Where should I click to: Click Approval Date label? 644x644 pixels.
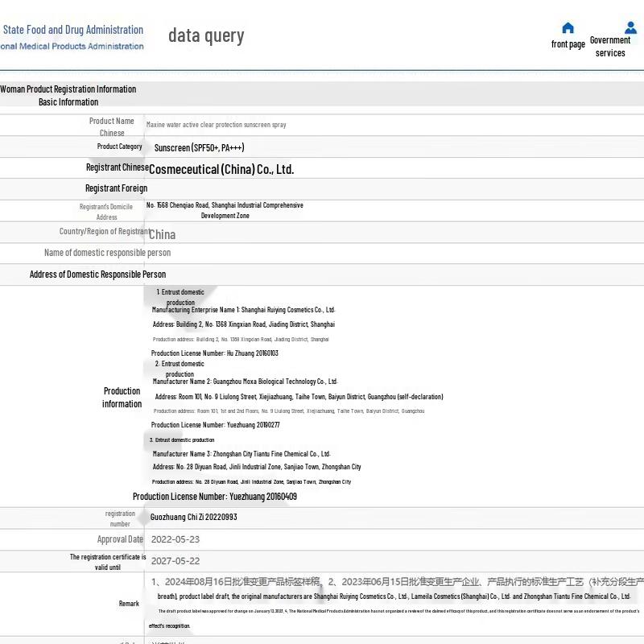120,539
